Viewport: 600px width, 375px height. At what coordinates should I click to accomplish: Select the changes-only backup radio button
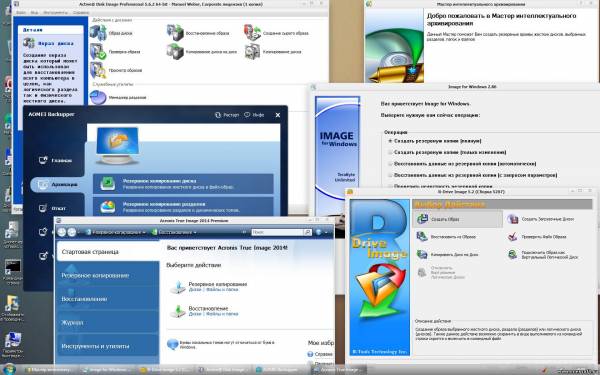(390, 152)
